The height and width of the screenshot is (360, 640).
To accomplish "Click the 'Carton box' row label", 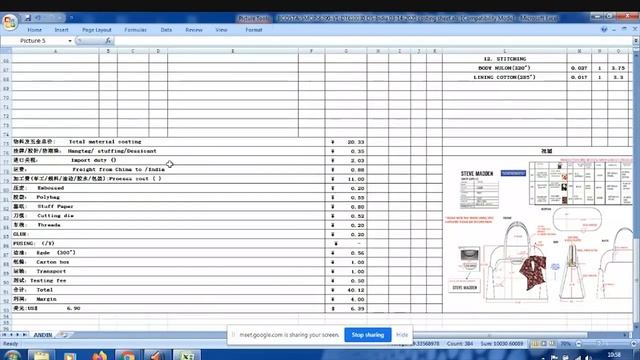I will pyautogui.click(x=53, y=262).
